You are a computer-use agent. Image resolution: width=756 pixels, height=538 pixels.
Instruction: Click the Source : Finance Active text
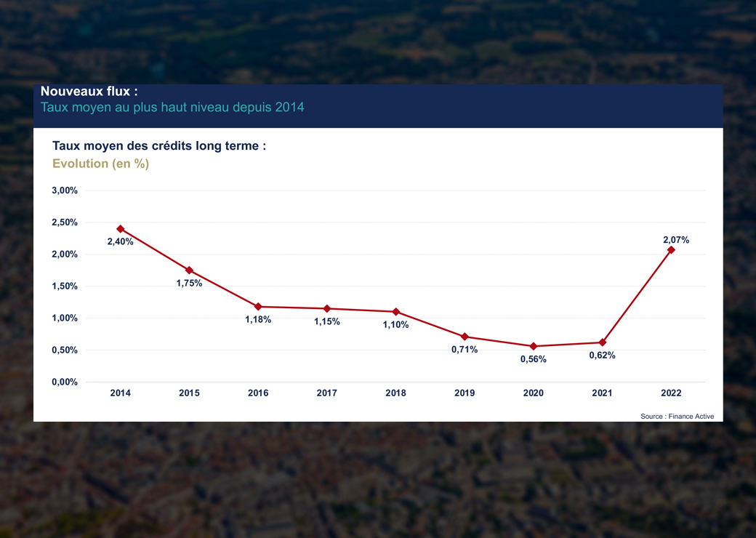tap(677, 416)
